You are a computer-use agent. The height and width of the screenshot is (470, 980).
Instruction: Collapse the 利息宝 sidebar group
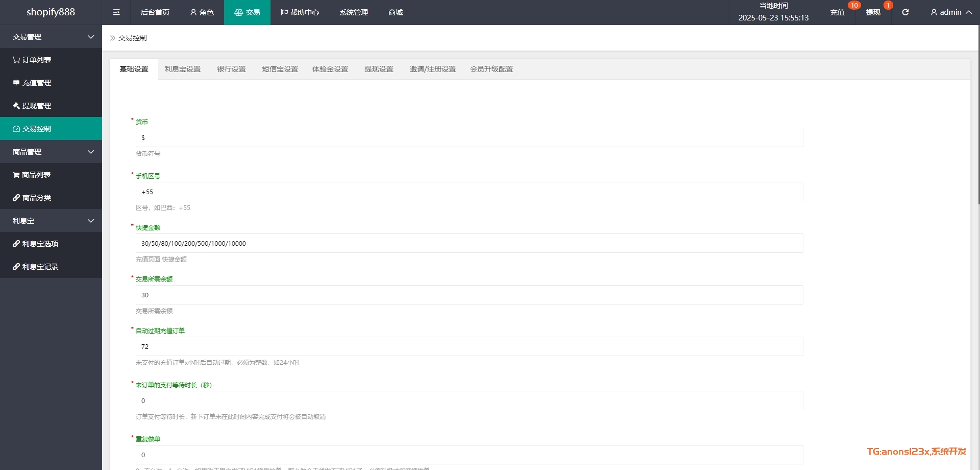[51, 221]
